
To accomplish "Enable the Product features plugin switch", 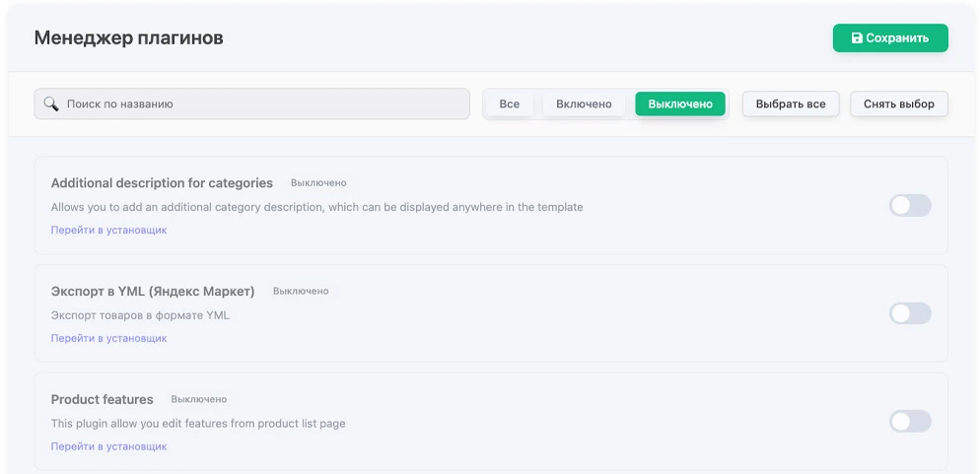I will click(x=909, y=422).
